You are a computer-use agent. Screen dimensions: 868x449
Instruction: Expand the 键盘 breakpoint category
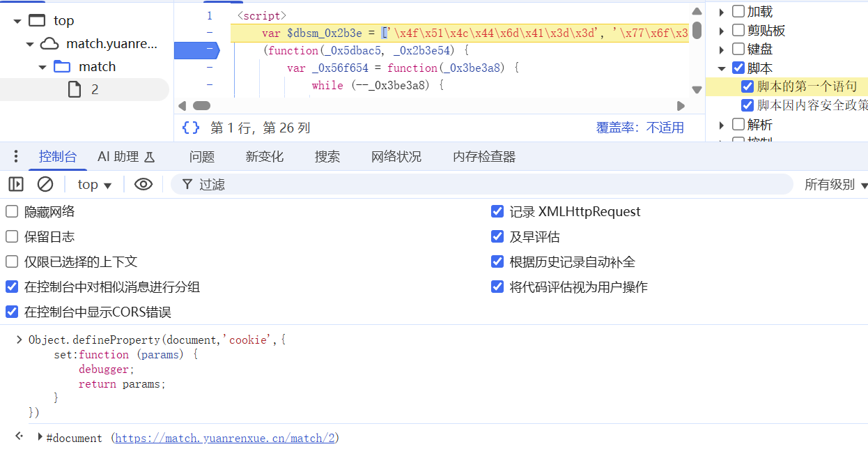point(722,50)
